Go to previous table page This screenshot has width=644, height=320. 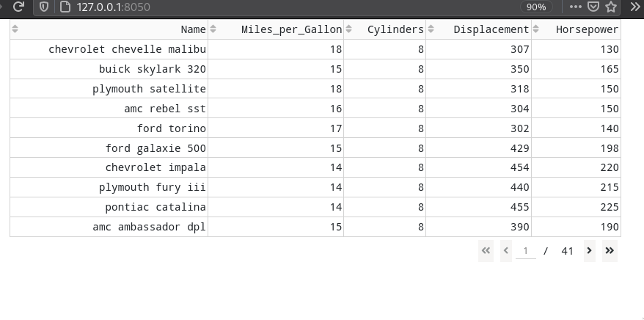coord(506,250)
